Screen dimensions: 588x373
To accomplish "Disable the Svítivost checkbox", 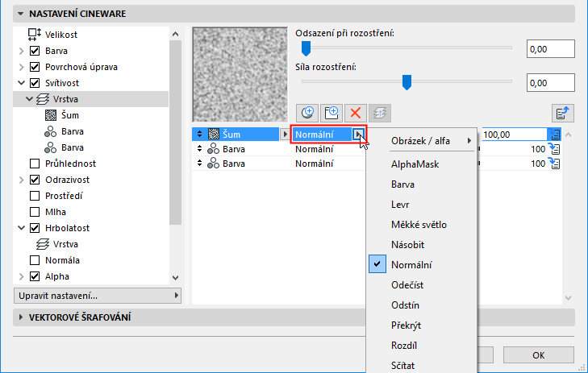I will pos(35,83).
